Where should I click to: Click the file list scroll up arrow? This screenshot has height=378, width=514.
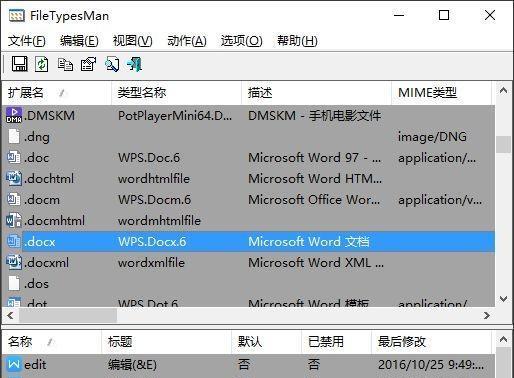[504, 90]
